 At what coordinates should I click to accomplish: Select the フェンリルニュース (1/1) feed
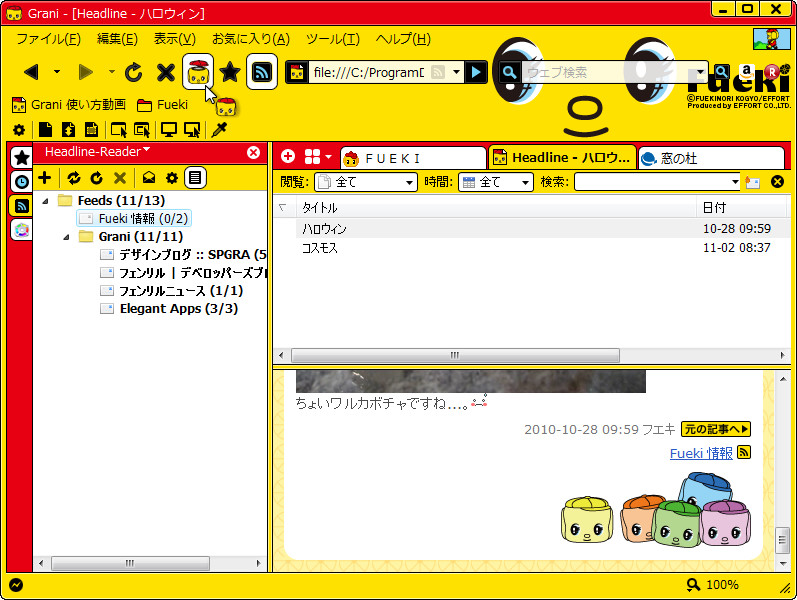[171, 291]
